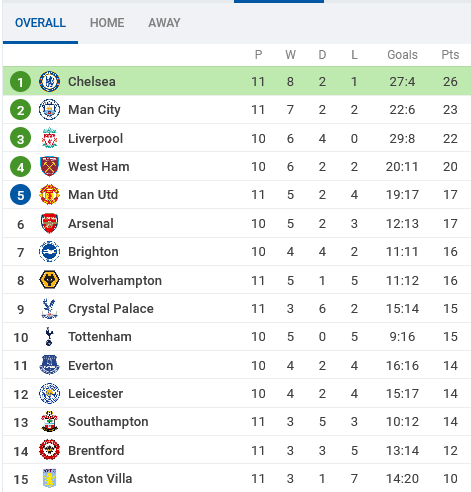Image resolution: width=471 pixels, height=492 pixels.
Task: Click the Aston Villa crest
Action: 49,478
